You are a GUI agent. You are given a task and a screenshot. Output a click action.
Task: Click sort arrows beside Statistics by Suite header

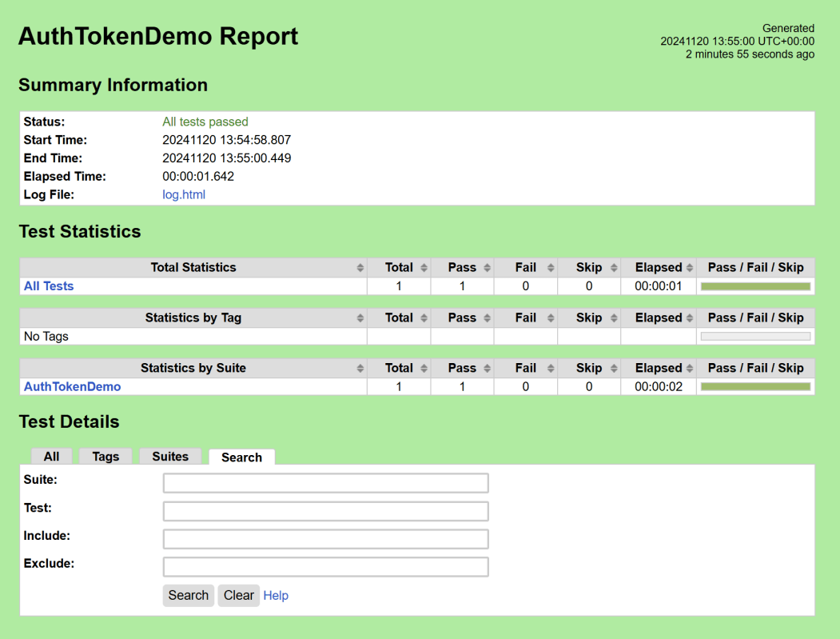(360, 369)
